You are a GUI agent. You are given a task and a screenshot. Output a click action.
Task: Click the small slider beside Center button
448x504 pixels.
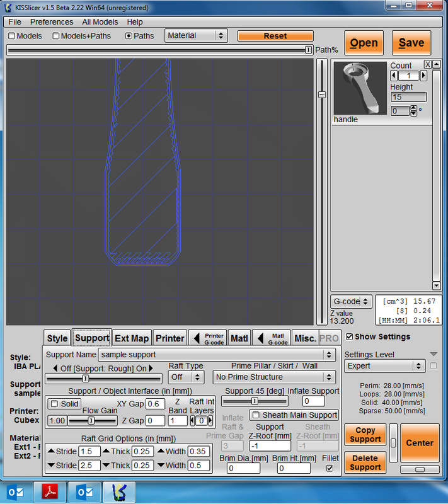tap(393, 443)
